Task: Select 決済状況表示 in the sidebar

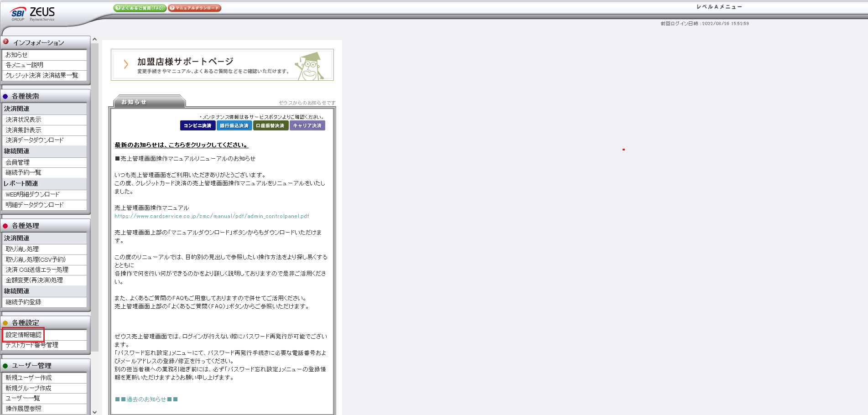Action: (x=44, y=119)
